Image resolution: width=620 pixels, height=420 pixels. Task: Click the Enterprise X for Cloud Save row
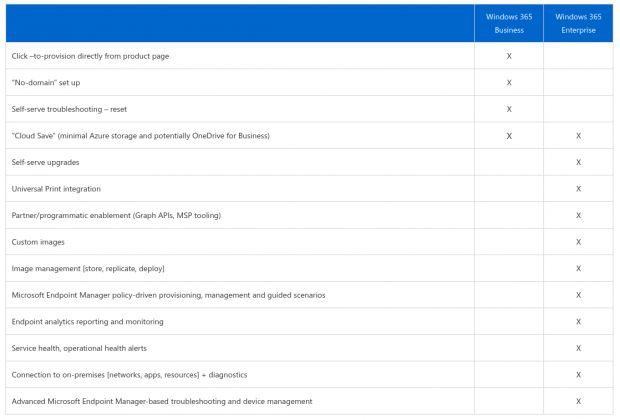578,136
